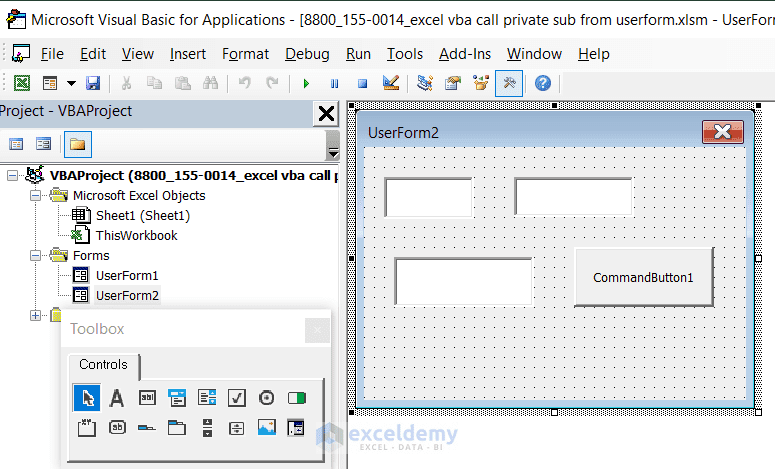Pick the Label control in Toolbox
This screenshot has height=469, width=775.
[117, 398]
